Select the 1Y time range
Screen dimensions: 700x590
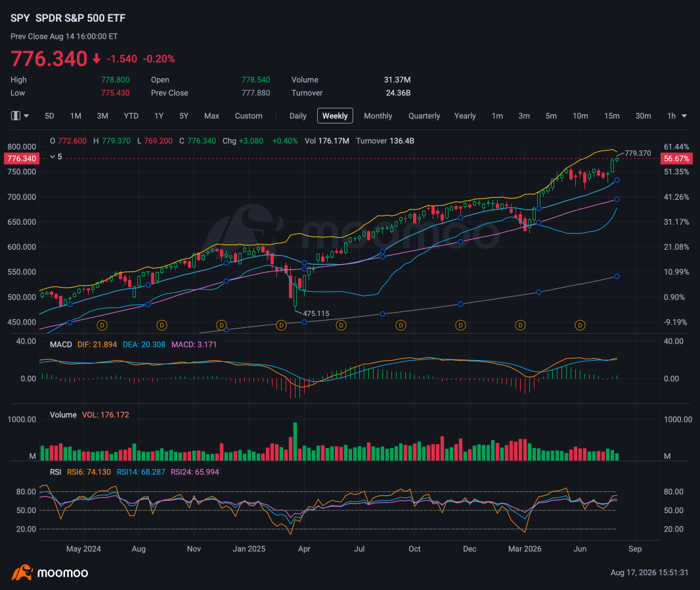(158, 116)
